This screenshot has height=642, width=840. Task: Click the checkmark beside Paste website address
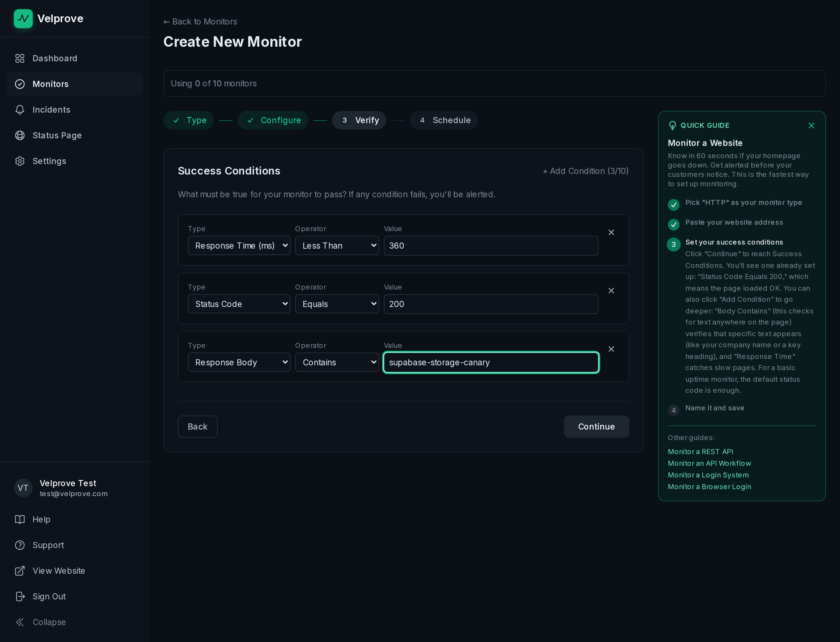673,225
